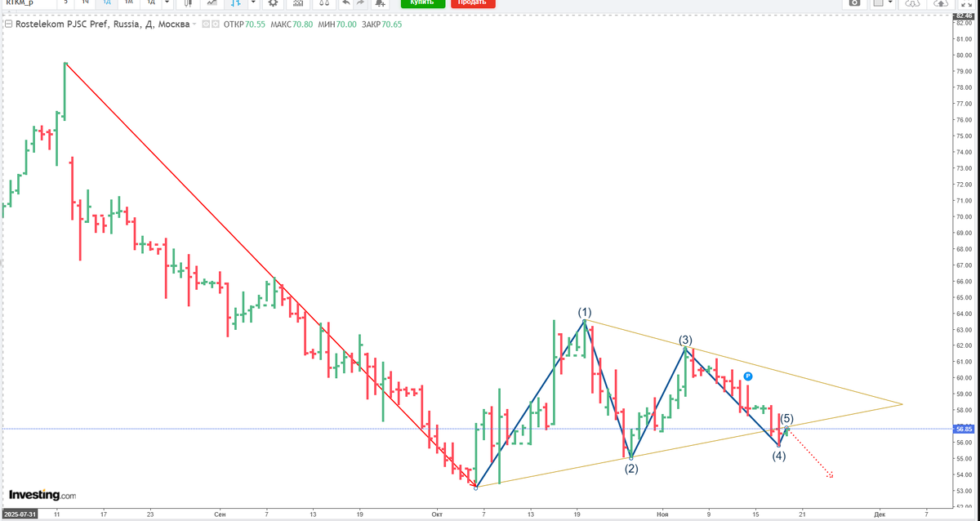Screen dimensions: 980x521
Task: Switch to 1Ч hourly interval
Action: coord(85,3)
